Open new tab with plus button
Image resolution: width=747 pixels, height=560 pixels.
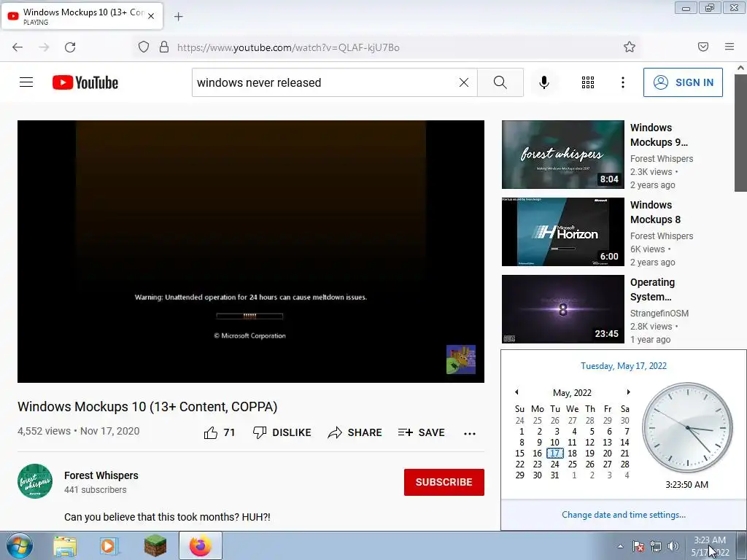click(178, 17)
